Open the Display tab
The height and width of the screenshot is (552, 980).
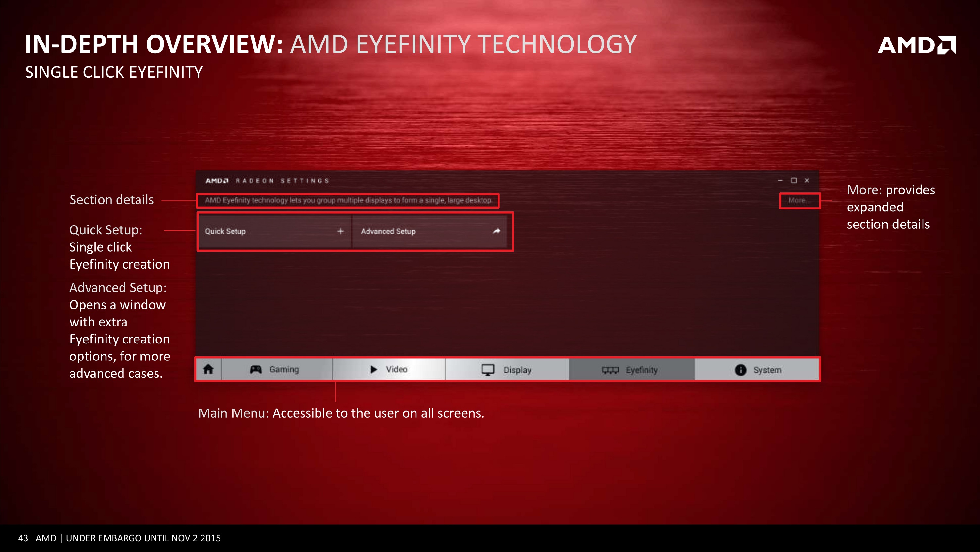(507, 369)
